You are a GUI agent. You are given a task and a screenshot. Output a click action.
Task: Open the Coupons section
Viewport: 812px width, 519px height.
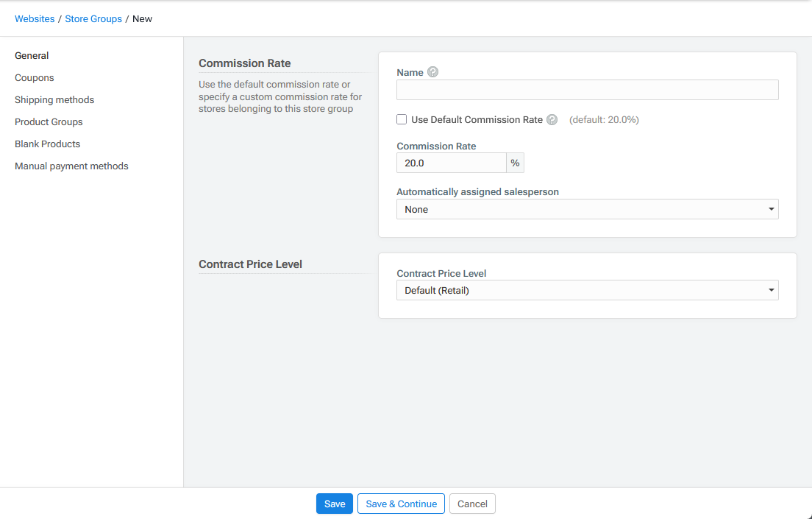[x=35, y=78]
